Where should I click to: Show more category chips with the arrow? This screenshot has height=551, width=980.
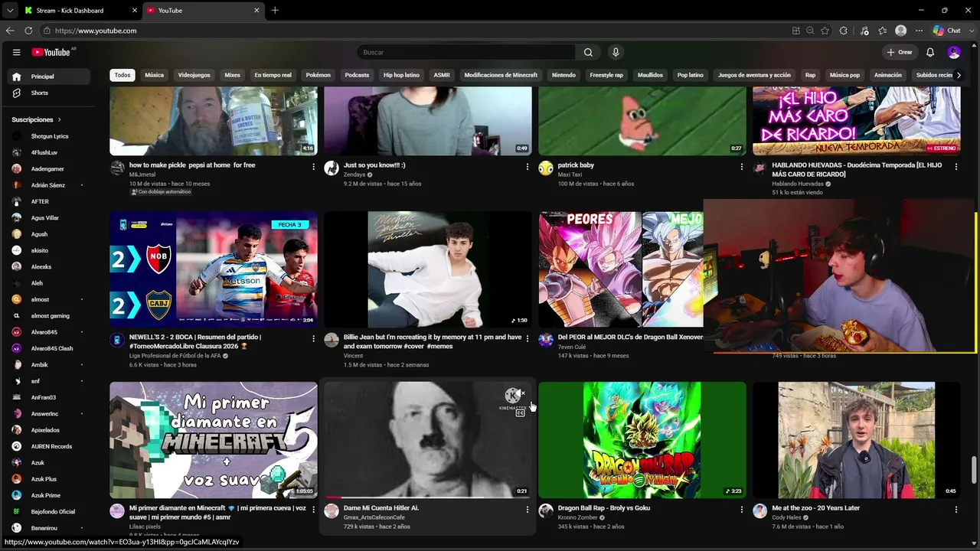tap(959, 75)
